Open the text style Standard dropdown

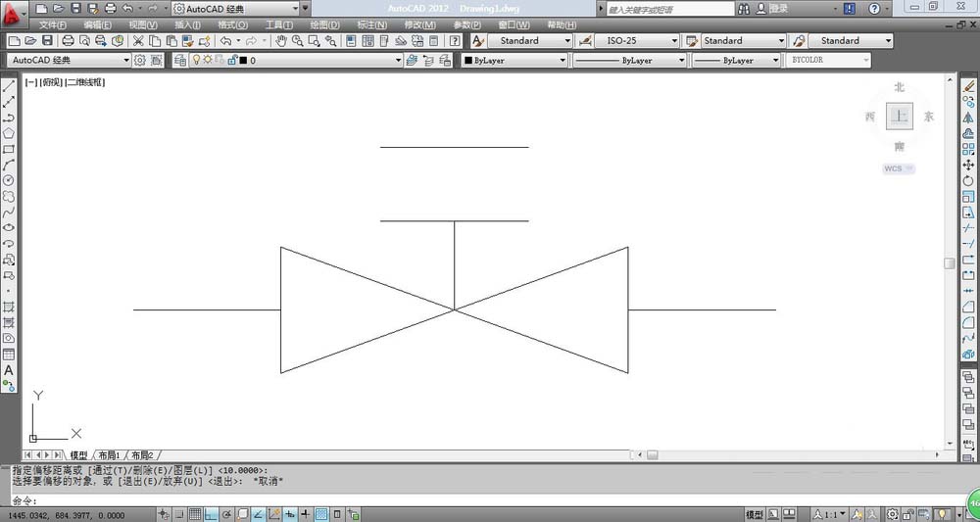[x=529, y=40]
